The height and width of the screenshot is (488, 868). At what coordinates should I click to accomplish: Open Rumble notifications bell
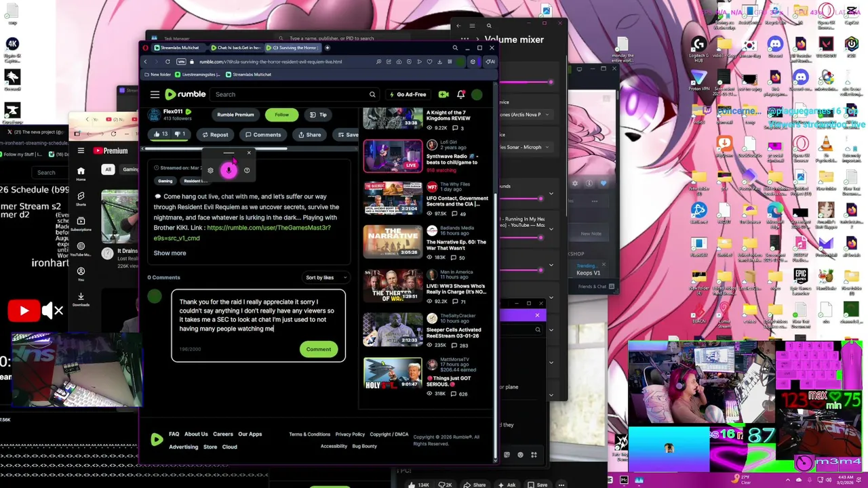(x=461, y=95)
